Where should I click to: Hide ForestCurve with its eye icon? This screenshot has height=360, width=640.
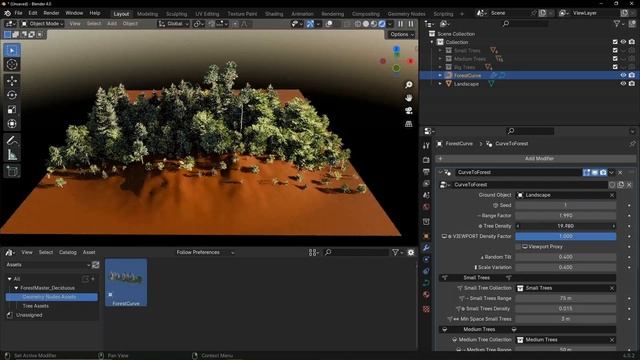pos(623,75)
